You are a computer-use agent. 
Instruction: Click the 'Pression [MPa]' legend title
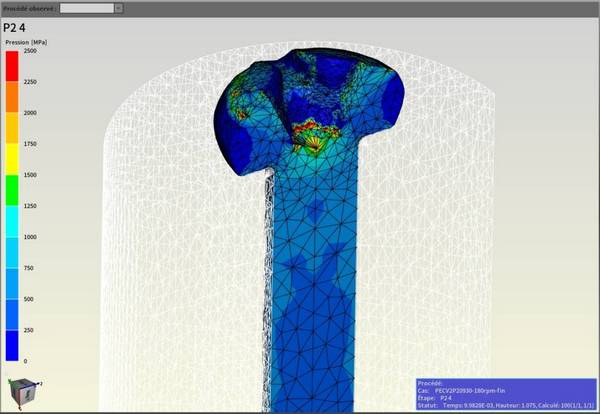coord(26,42)
